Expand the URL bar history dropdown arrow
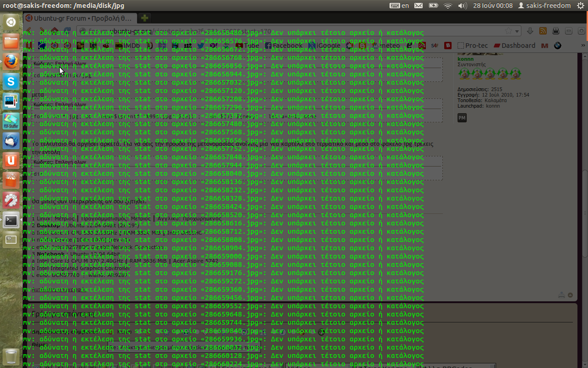This screenshot has width=588, height=368. click(x=517, y=31)
